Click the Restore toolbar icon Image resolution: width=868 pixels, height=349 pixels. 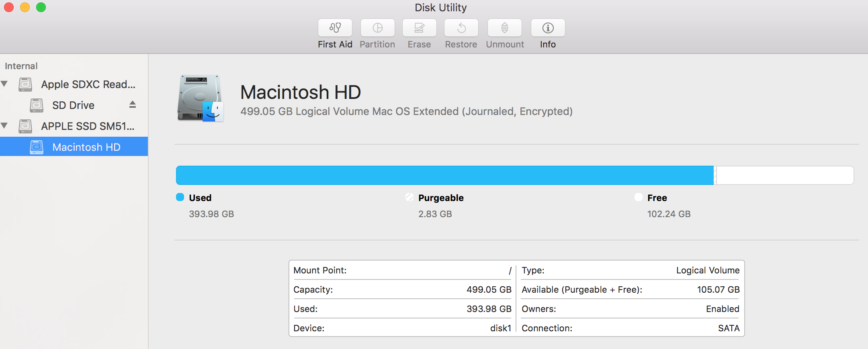coord(461,28)
